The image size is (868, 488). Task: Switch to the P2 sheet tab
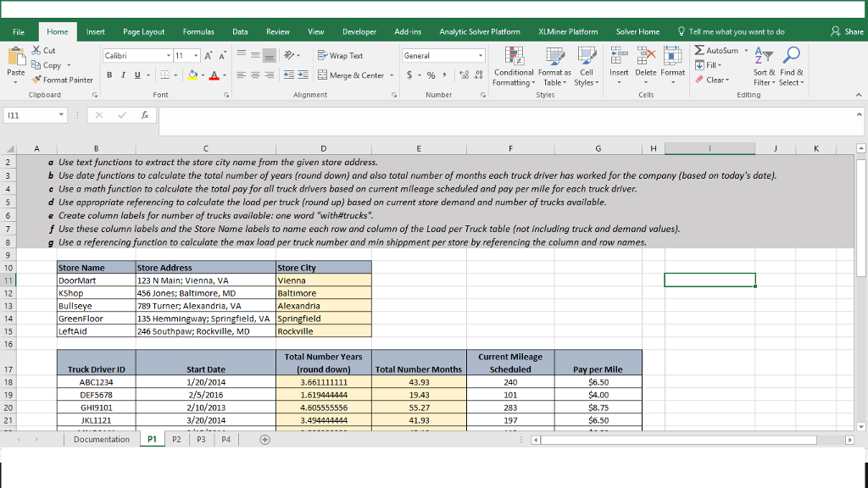pyautogui.click(x=176, y=440)
